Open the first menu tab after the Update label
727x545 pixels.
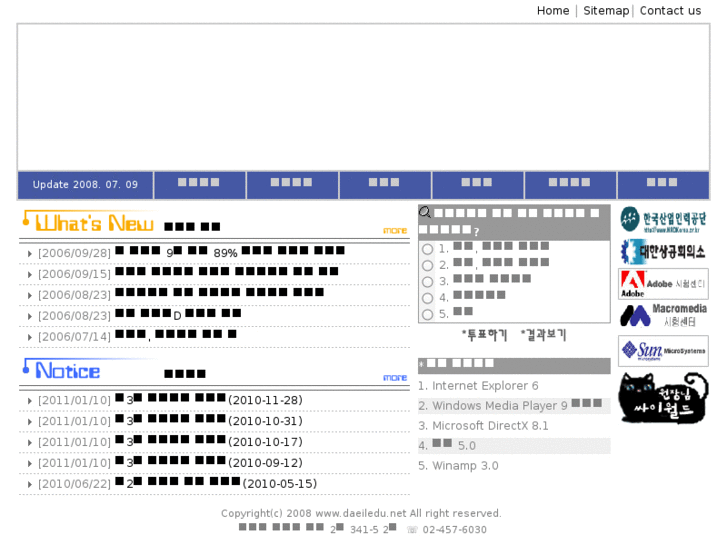(200, 185)
